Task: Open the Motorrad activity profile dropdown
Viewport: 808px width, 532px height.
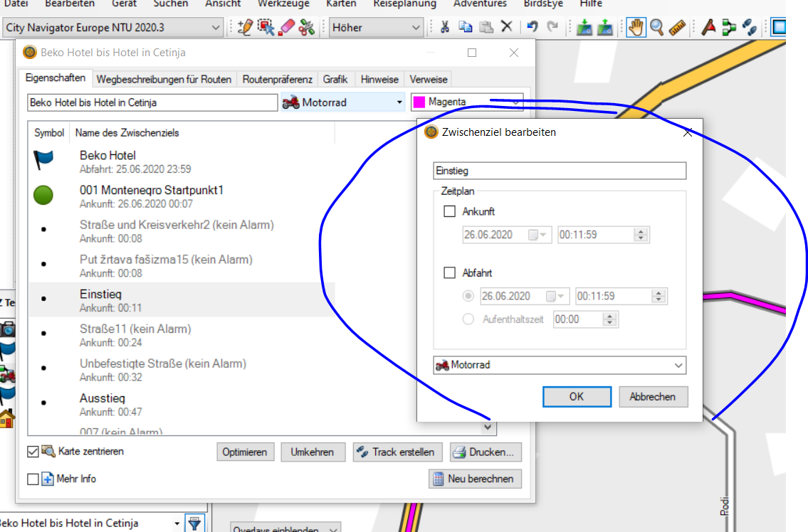Action: click(x=560, y=366)
